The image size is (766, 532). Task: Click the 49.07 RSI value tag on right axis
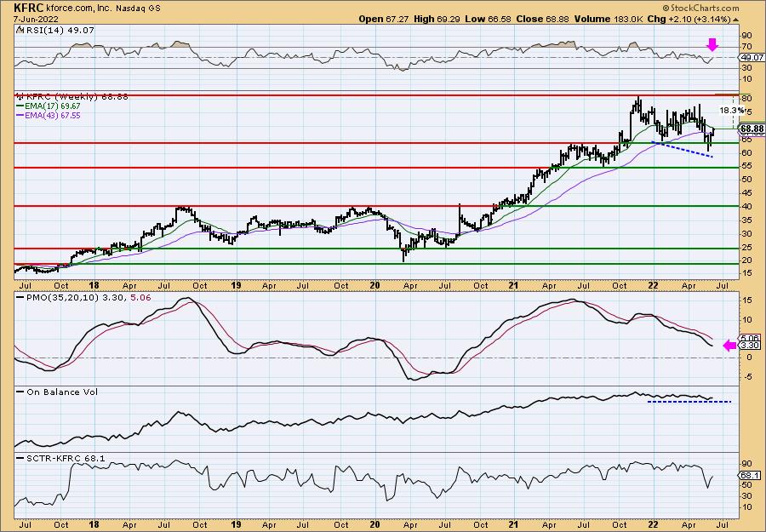(750, 58)
